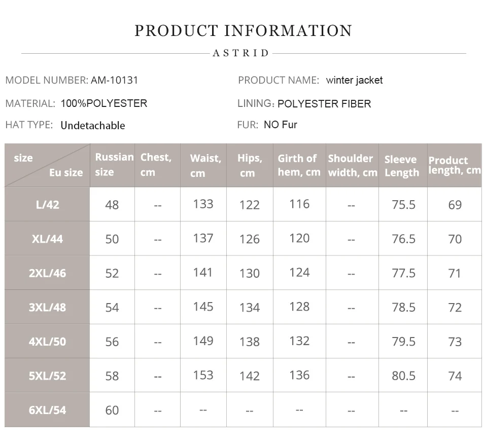Click model number AM-10131
The height and width of the screenshot is (448, 484).
click(114, 80)
